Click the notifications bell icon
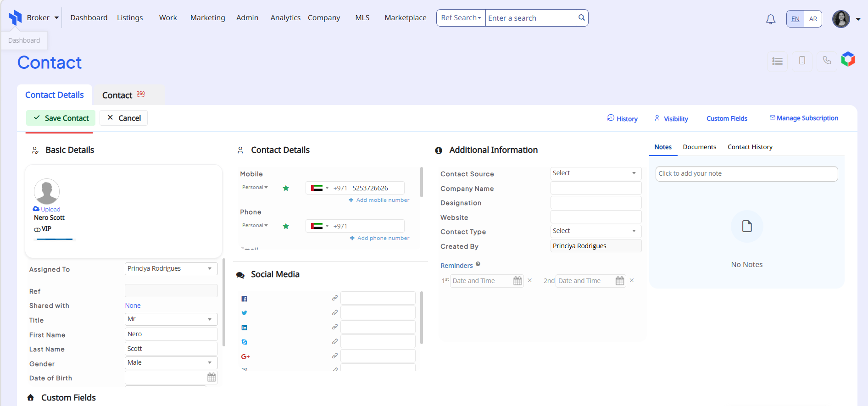This screenshot has height=406, width=868. (x=770, y=19)
